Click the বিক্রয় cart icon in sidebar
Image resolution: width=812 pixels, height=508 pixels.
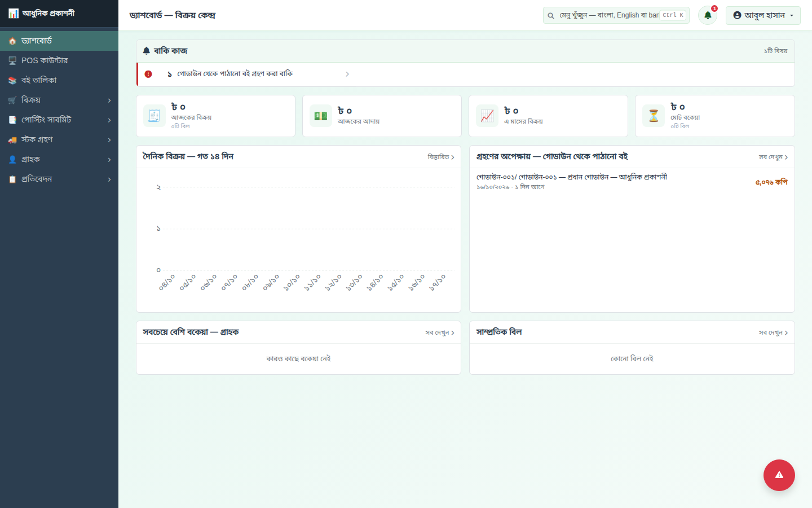click(x=12, y=100)
